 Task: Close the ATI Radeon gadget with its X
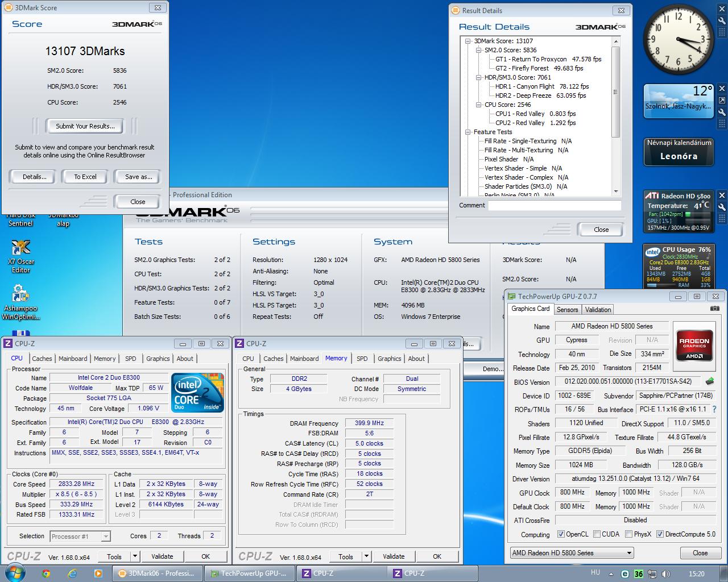pyautogui.click(x=722, y=195)
